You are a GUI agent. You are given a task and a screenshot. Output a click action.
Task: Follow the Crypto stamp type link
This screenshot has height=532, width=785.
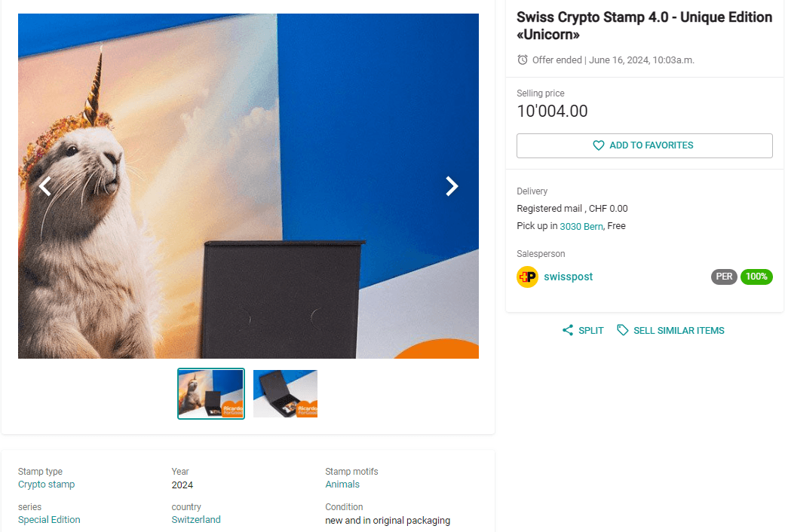46,485
